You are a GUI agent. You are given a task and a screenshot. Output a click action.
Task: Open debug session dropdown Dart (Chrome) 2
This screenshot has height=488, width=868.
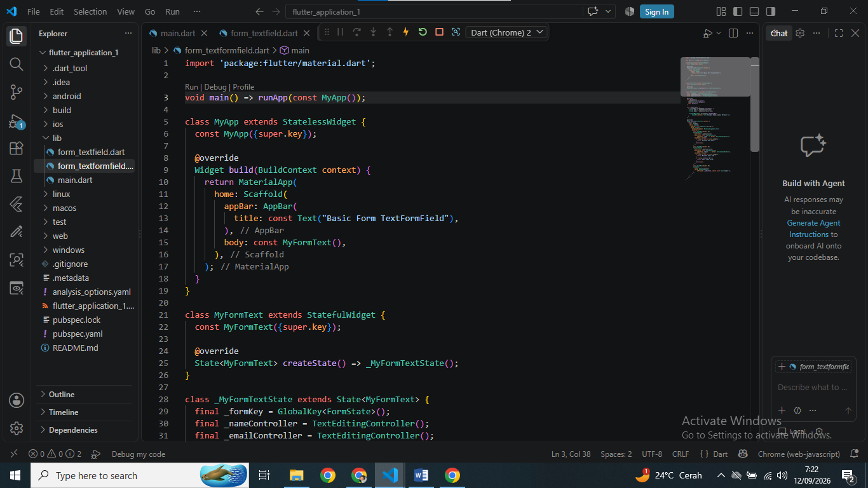pos(507,32)
